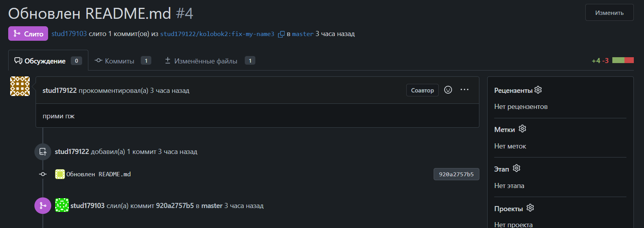The image size is (644, 228).
Task: Open the emoji reaction picker
Action: [x=448, y=90]
